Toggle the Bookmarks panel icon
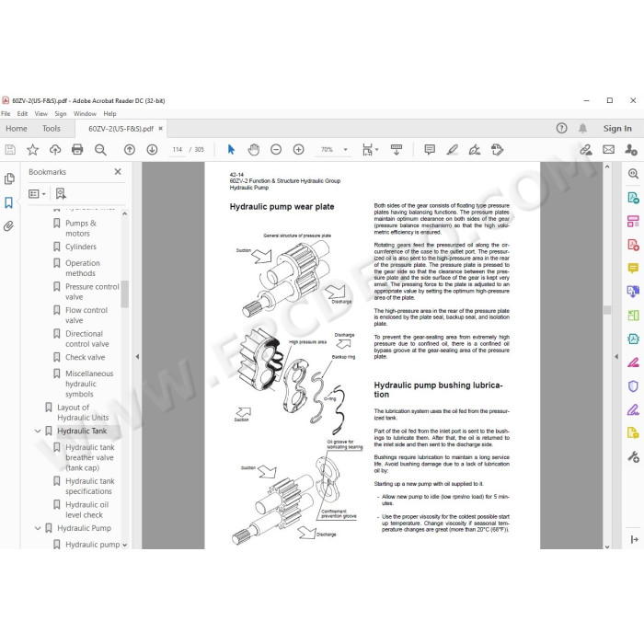 point(8,202)
